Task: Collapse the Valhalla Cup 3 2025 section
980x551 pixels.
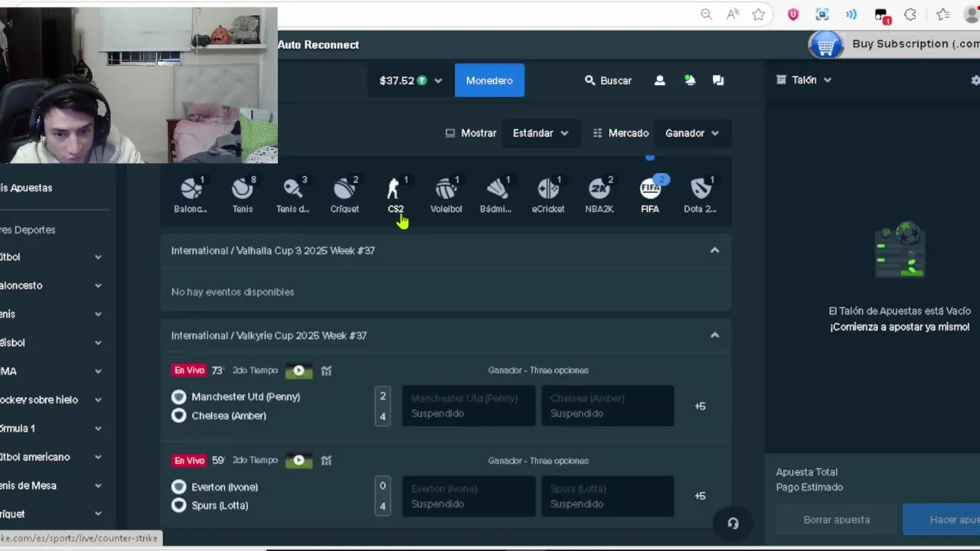Action: [714, 250]
